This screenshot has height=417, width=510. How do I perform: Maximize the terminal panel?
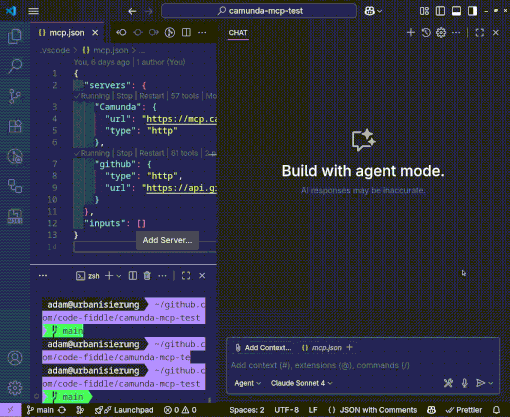tap(186, 276)
